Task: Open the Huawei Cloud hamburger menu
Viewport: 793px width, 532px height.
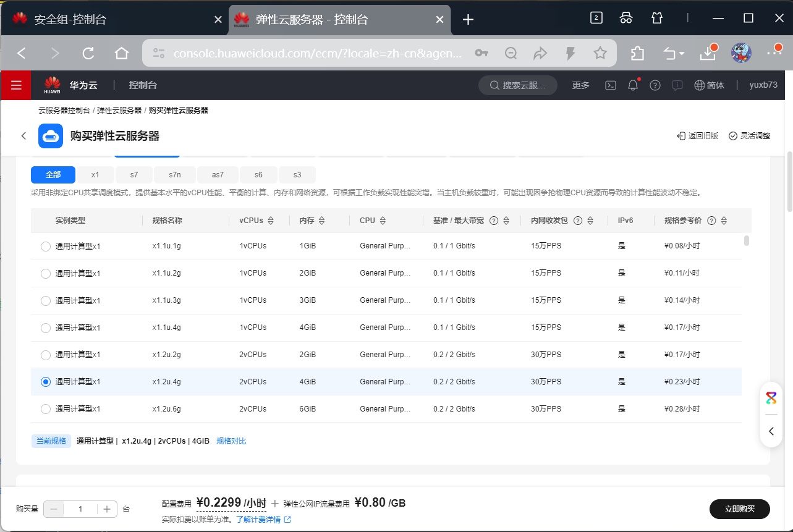Action: coord(16,85)
